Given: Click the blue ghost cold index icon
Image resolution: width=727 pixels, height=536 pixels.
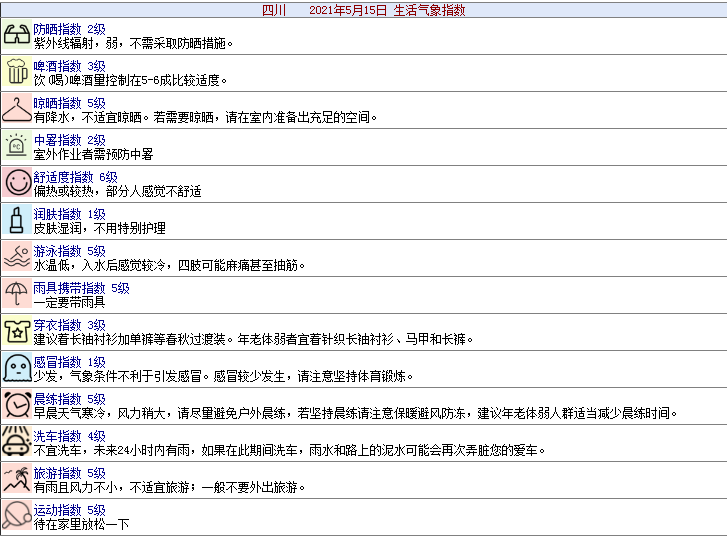Looking at the screenshot, I should click(x=16, y=368).
